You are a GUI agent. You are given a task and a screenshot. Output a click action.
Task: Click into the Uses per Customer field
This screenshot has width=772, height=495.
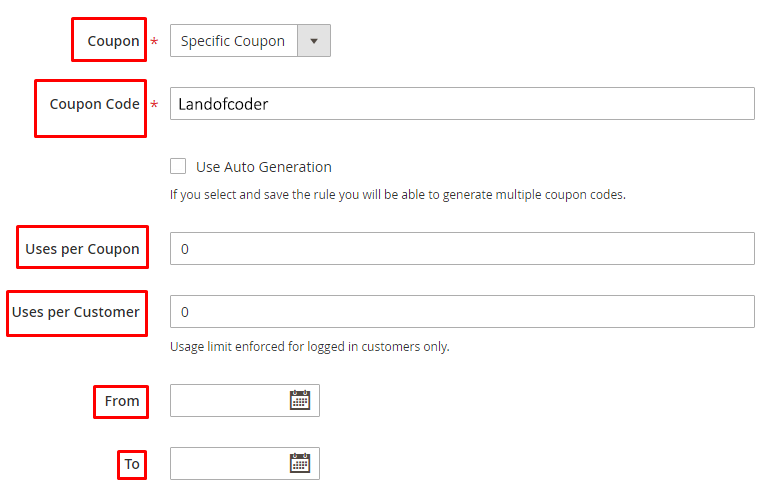[x=462, y=312]
